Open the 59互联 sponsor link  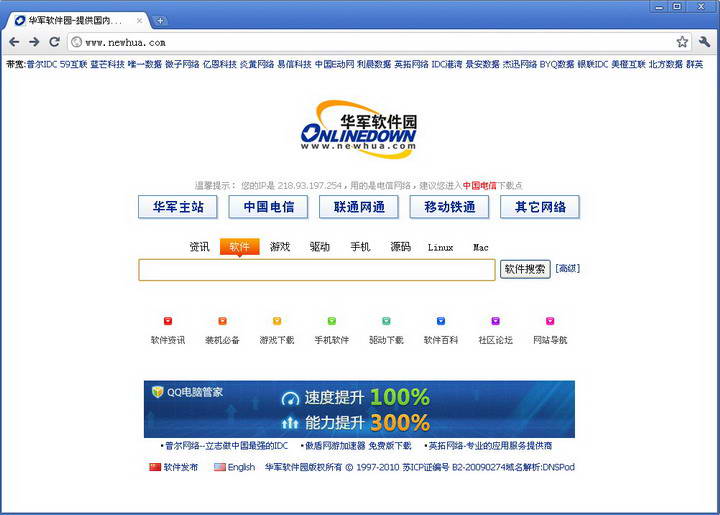tap(73, 64)
